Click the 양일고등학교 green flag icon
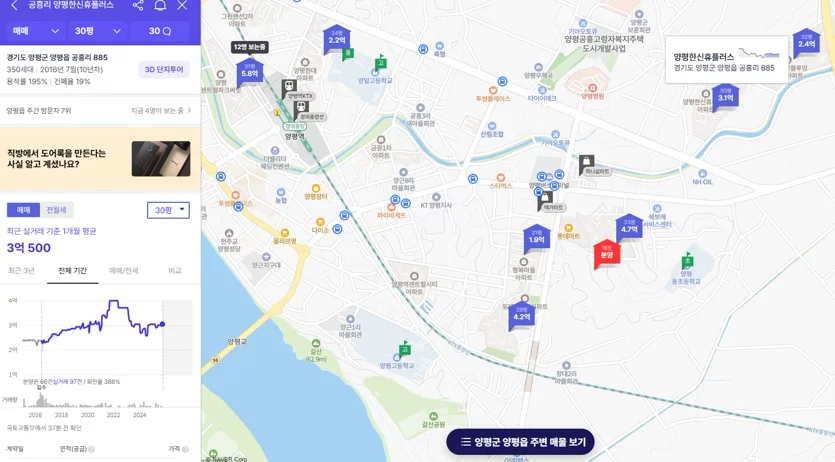 380,61
